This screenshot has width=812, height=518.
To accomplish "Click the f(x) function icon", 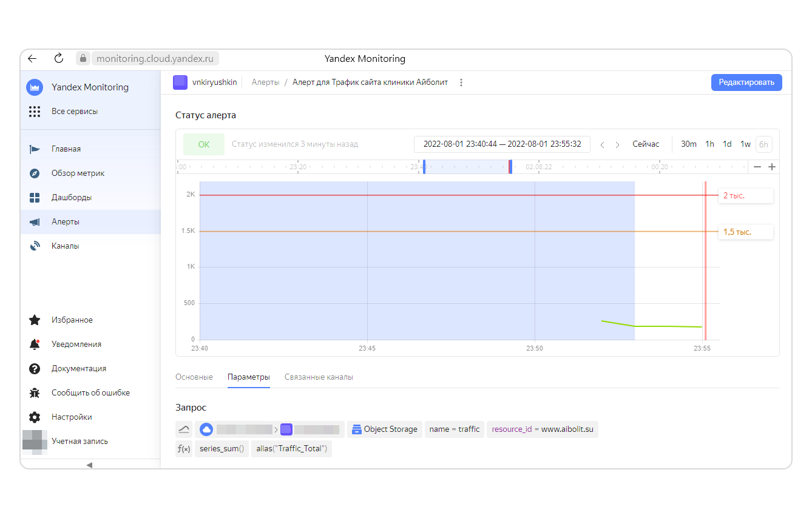I will click(x=184, y=449).
